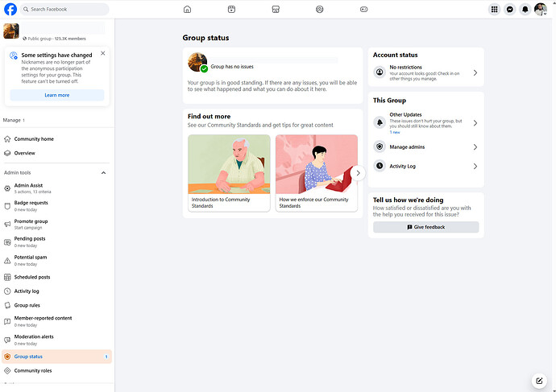The width and height of the screenshot is (556, 392).
Task: Expand the Manage dropdown
Action: pyautogui.click(x=14, y=120)
